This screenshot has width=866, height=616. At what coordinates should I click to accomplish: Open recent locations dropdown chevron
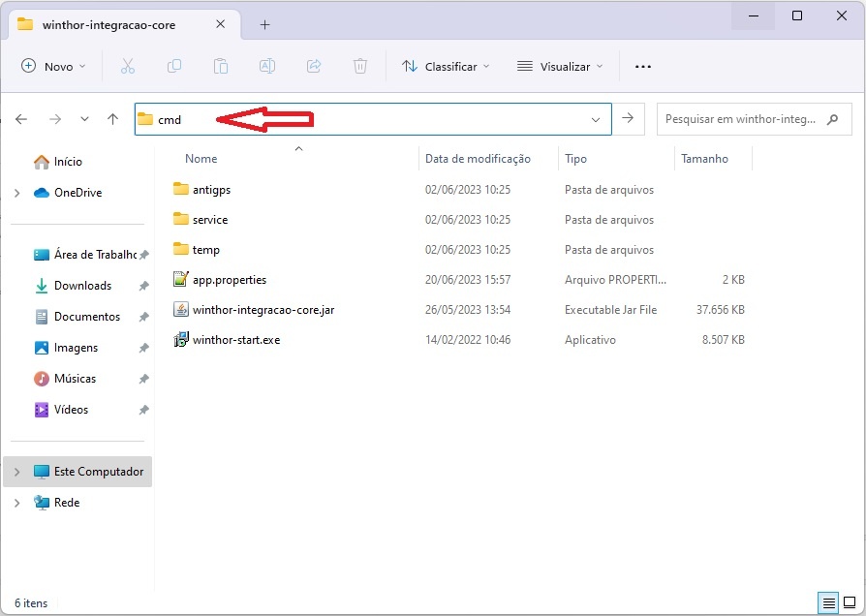84,119
